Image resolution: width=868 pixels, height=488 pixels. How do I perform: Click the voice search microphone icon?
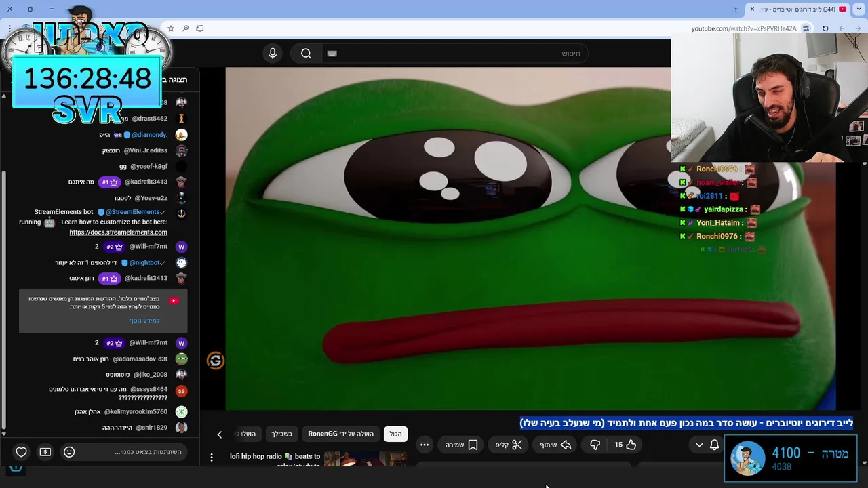click(x=273, y=54)
